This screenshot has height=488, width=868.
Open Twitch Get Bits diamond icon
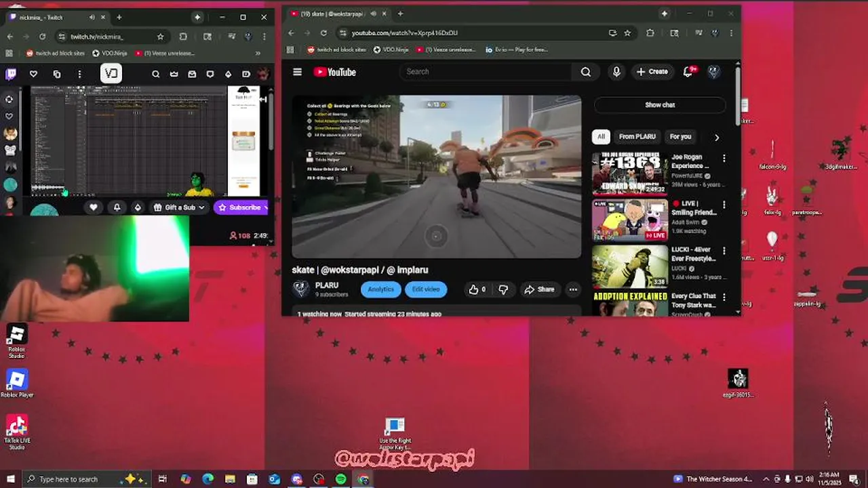[228, 74]
